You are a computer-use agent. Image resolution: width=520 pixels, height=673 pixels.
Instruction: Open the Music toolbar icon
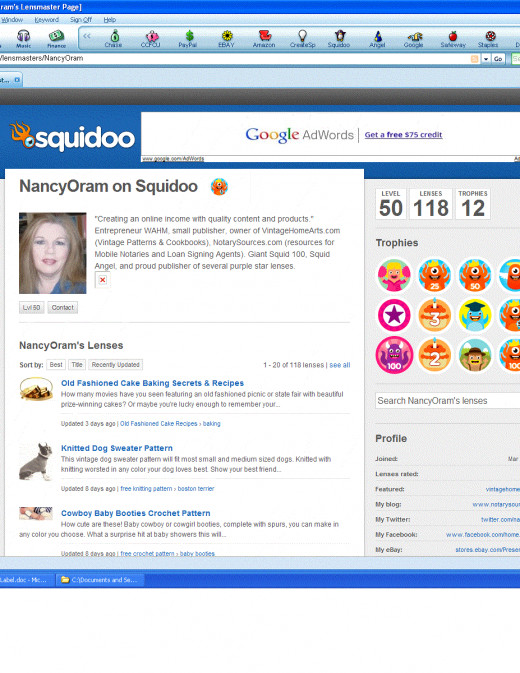coord(24,39)
